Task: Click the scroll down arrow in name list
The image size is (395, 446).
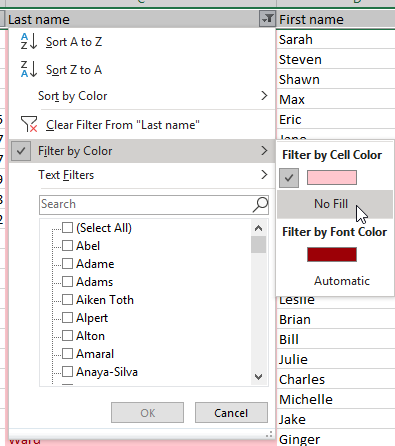Action: click(258, 377)
